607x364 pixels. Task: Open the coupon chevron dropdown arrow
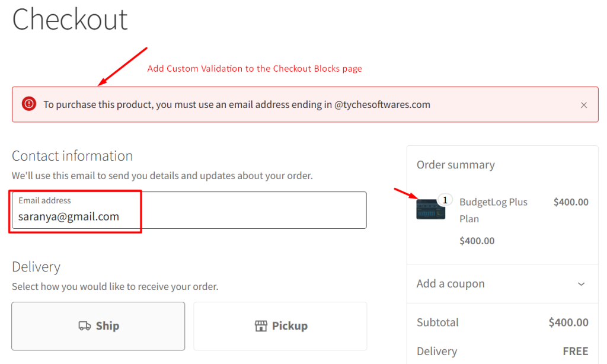pyautogui.click(x=582, y=283)
